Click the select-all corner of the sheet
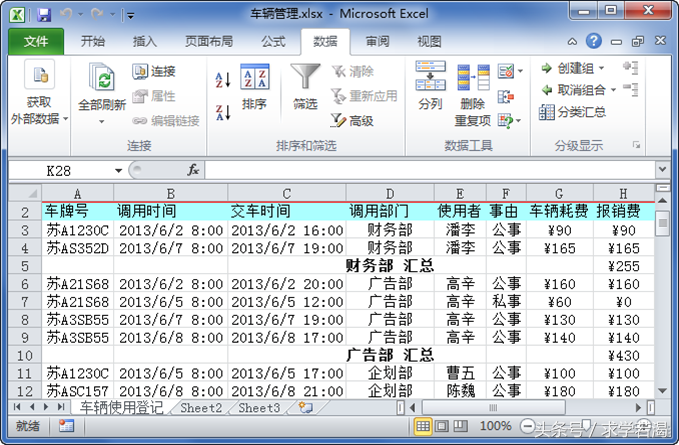 (x=25, y=193)
